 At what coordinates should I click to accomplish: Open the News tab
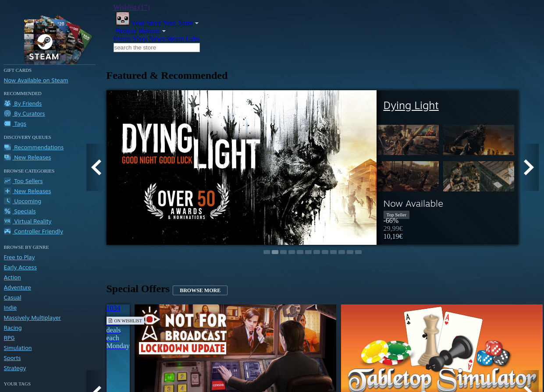[157, 39]
